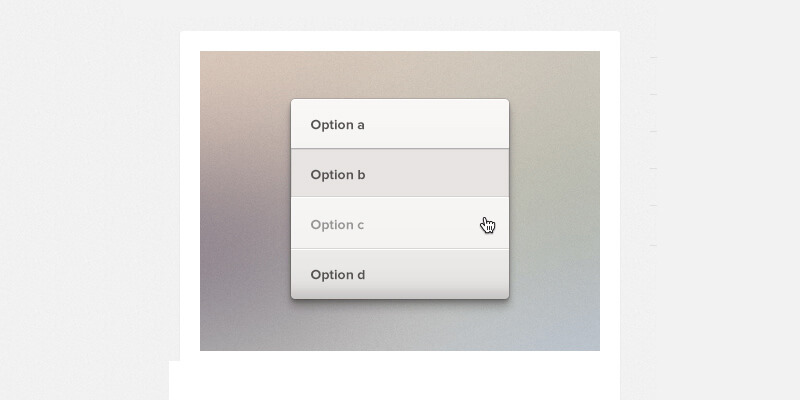Choose the highlighted Option b row
800x400 pixels.
(x=399, y=173)
